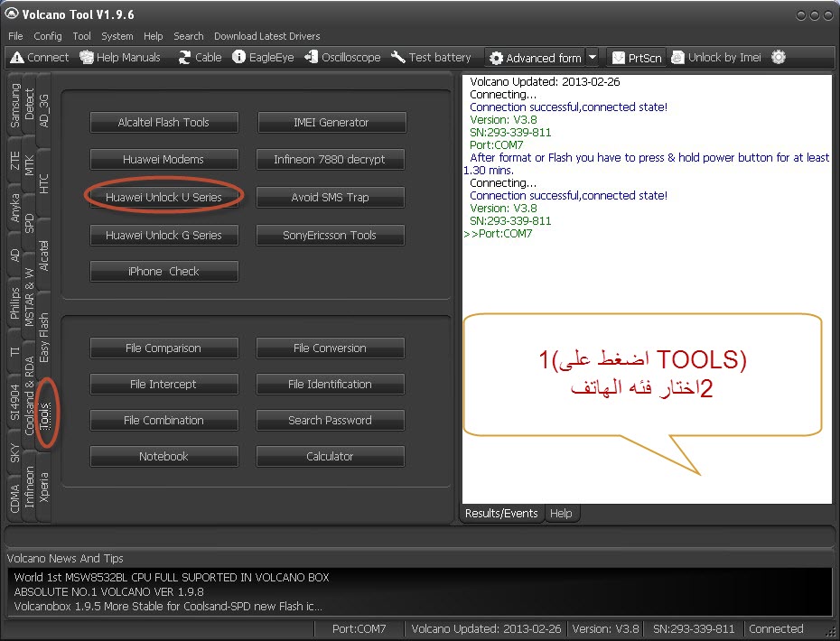Viewport: 840px width, 641px height.
Task: Click Test battery in the toolbar
Action: click(431, 57)
